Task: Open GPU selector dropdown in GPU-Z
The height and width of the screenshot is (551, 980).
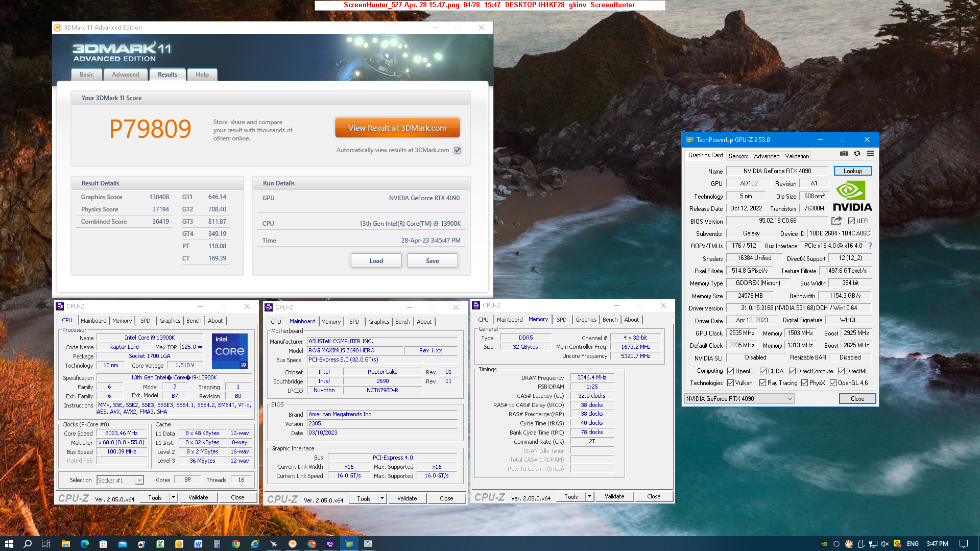Action: click(739, 399)
